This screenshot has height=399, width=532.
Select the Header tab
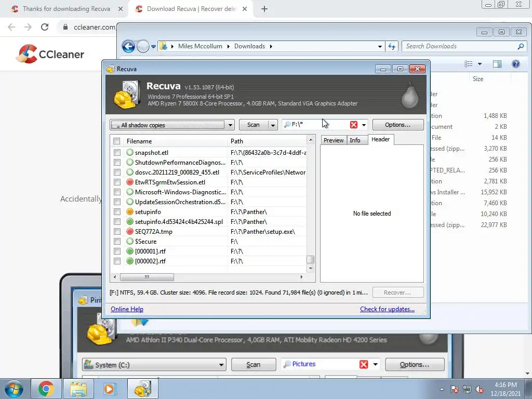coord(380,139)
